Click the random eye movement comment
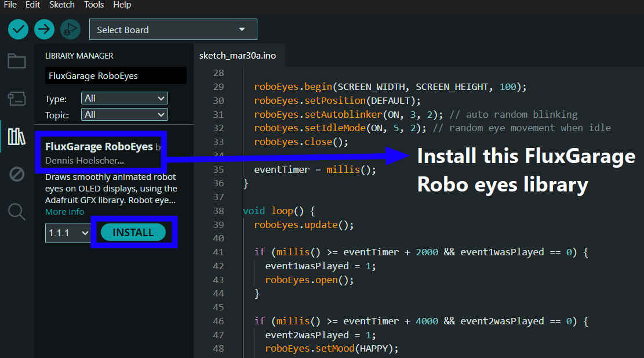The width and height of the screenshot is (644, 358). [522, 128]
